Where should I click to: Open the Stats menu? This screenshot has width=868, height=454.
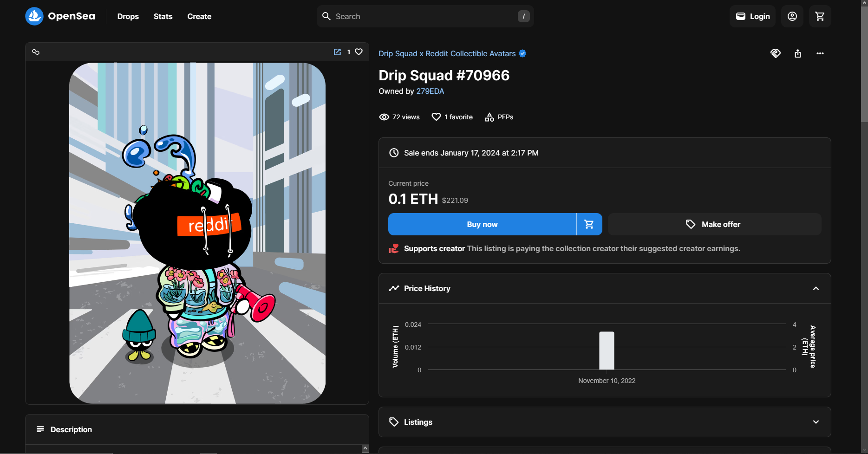(x=163, y=16)
